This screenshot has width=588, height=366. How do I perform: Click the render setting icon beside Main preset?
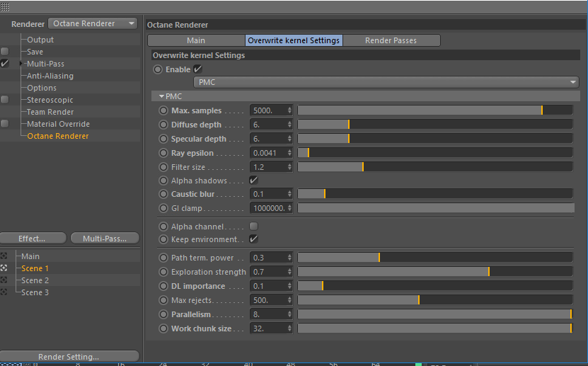[4, 256]
